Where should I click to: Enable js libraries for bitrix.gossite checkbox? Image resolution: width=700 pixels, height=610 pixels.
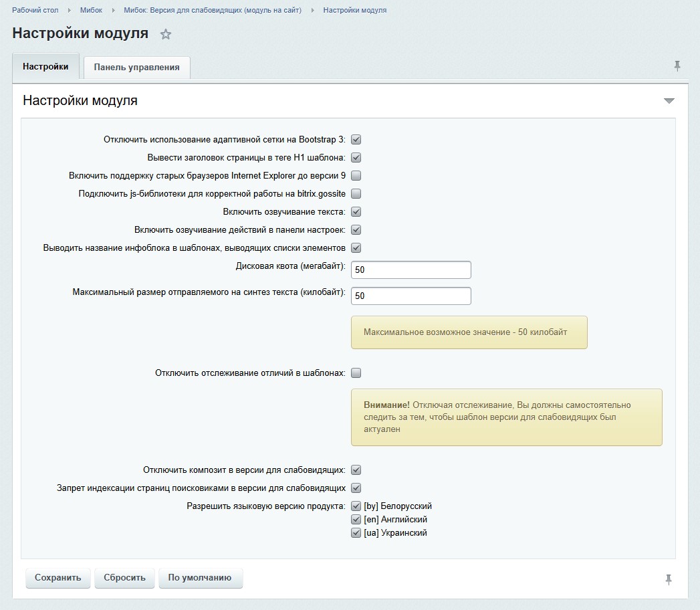point(356,194)
